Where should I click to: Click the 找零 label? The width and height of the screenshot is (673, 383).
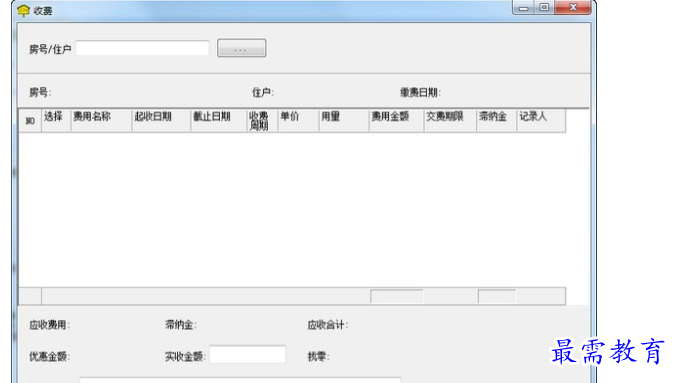pyautogui.click(x=318, y=356)
